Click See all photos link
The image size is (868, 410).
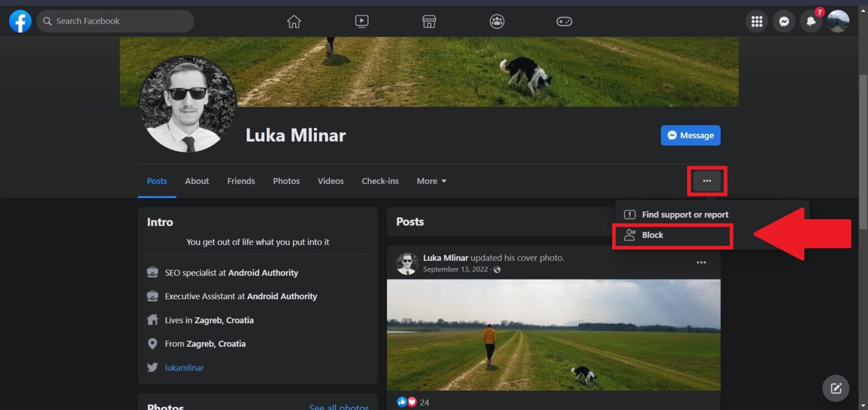pyautogui.click(x=339, y=407)
